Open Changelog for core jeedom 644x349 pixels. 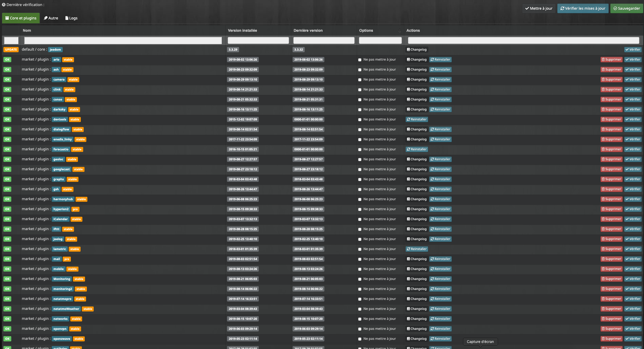[x=417, y=50]
